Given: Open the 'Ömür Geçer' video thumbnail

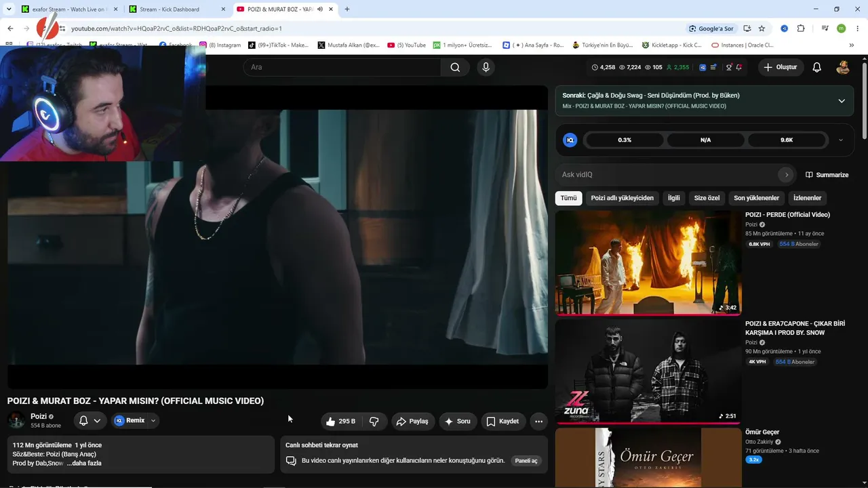Looking at the screenshot, I should pyautogui.click(x=648, y=457).
